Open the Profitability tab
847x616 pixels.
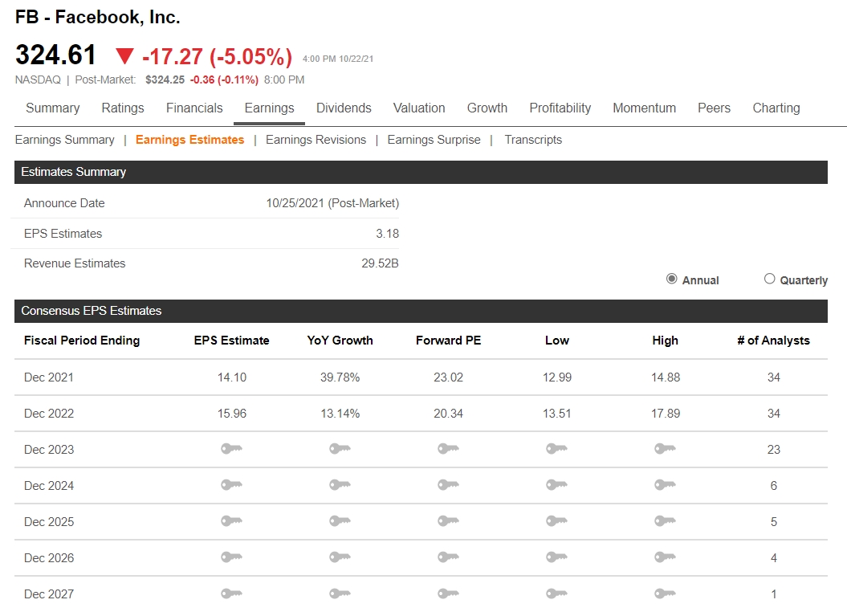tap(560, 108)
